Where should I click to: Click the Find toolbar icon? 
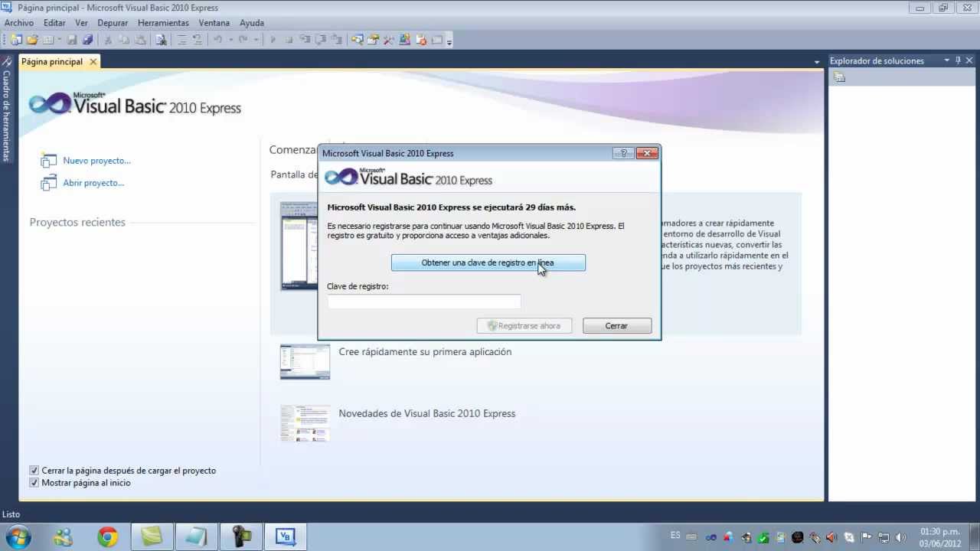[x=161, y=39]
